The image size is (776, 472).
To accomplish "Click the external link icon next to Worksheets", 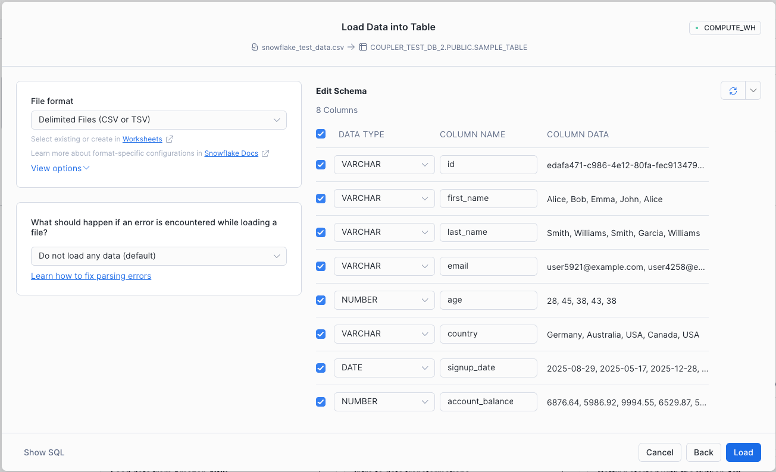I will point(169,139).
